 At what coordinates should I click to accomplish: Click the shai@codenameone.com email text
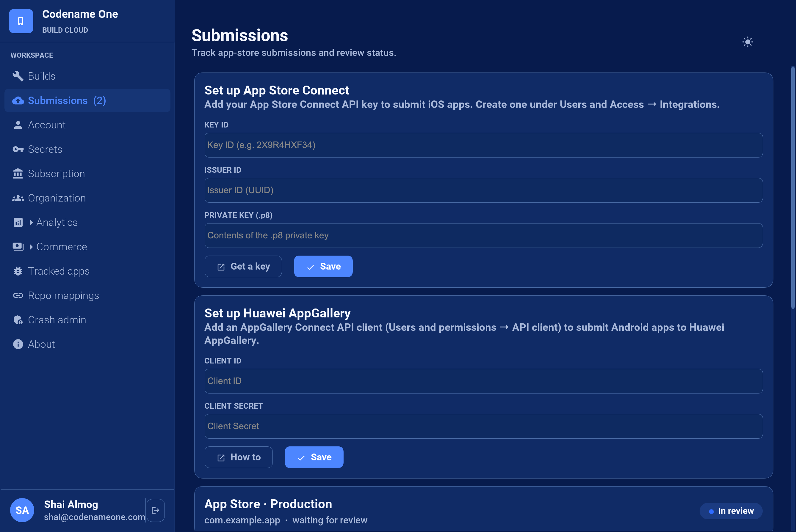click(94, 517)
